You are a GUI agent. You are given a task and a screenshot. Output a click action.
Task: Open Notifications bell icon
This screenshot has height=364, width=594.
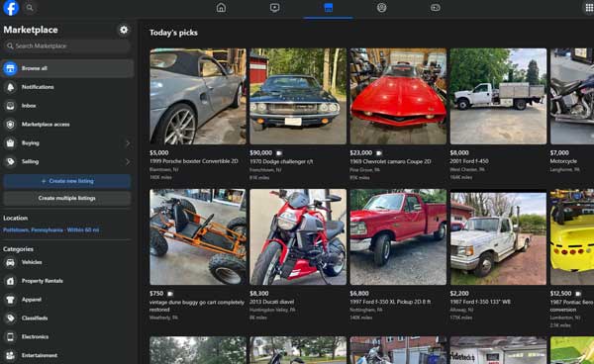pos(10,87)
